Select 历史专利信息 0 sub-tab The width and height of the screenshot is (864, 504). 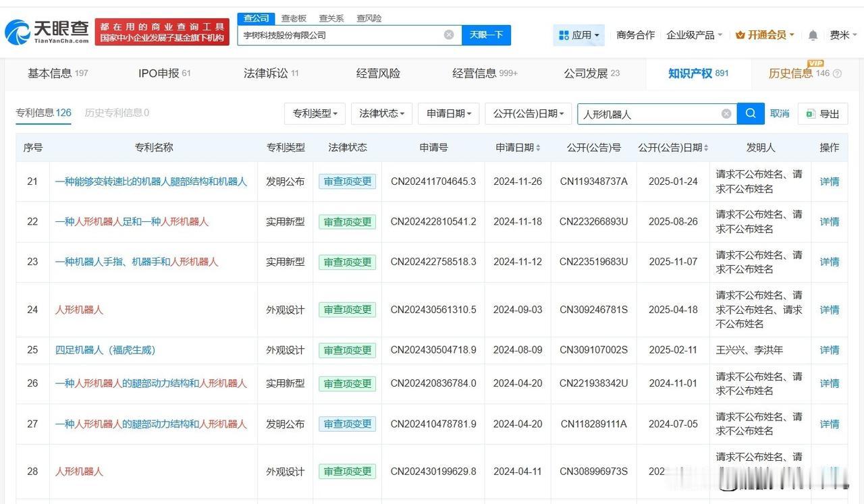pos(117,113)
